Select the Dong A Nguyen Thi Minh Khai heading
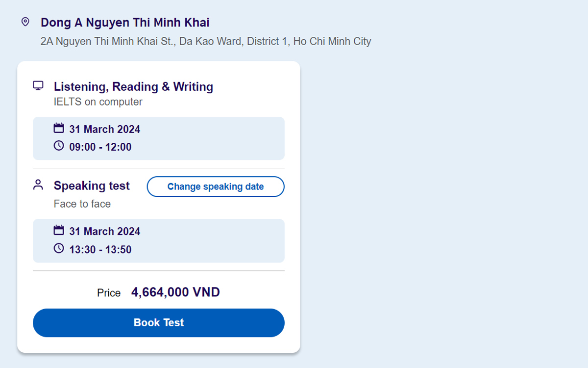 click(125, 23)
